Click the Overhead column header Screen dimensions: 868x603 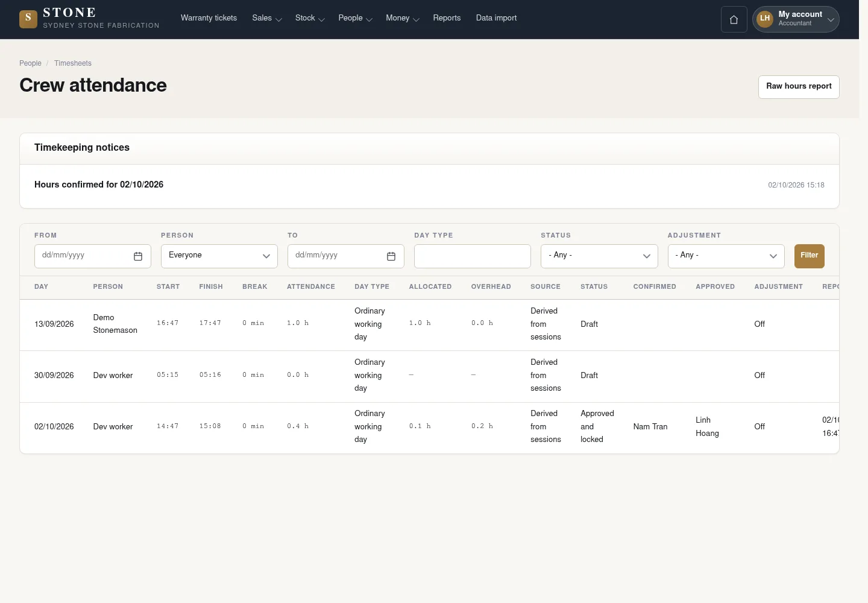pos(491,287)
